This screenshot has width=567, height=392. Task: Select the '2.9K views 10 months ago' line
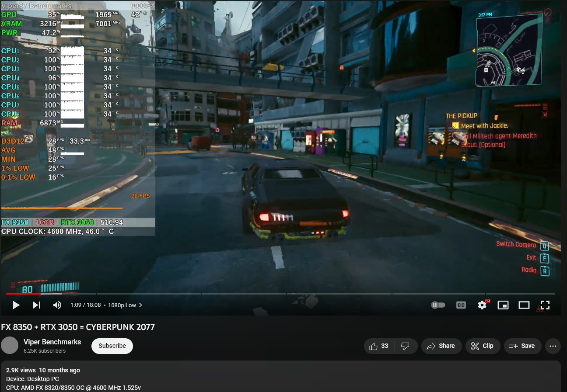point(43,370)
